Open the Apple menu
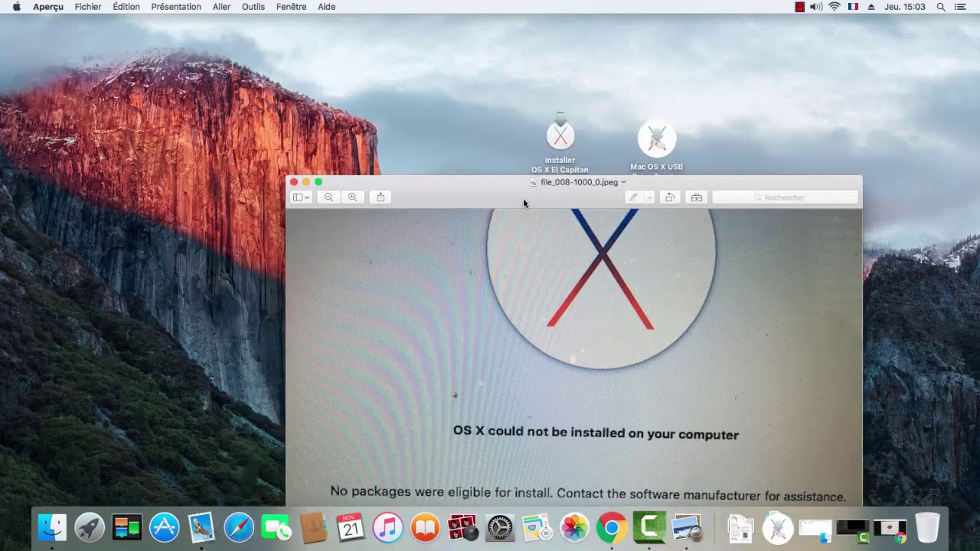 point(16,7)
